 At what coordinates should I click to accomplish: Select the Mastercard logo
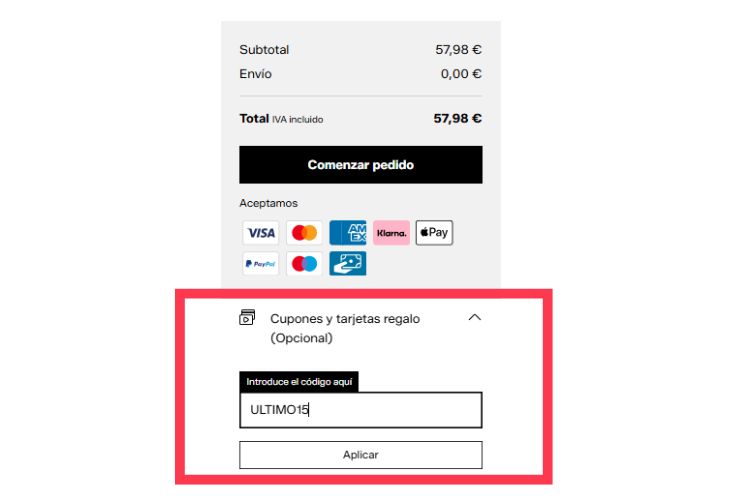[x=304, y=233]
